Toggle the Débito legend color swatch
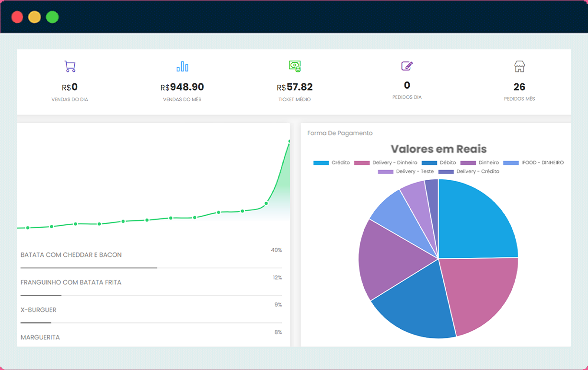The height and width of the screenshot is (370, 588). click(x=429, y=163)
